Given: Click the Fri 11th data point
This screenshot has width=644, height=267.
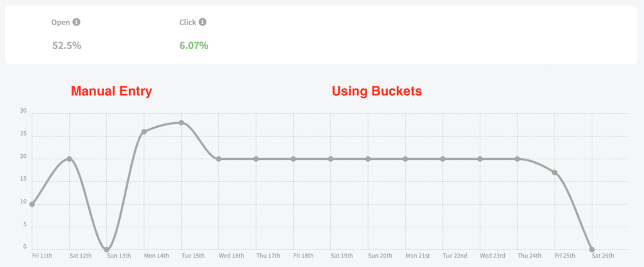Looking at the screenshot, I should tap(32, 204).
